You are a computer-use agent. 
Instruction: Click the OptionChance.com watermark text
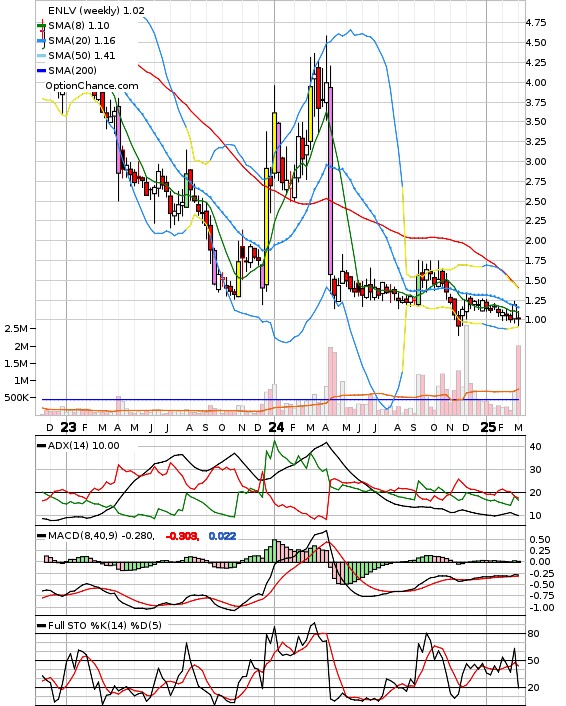point(92,86)
